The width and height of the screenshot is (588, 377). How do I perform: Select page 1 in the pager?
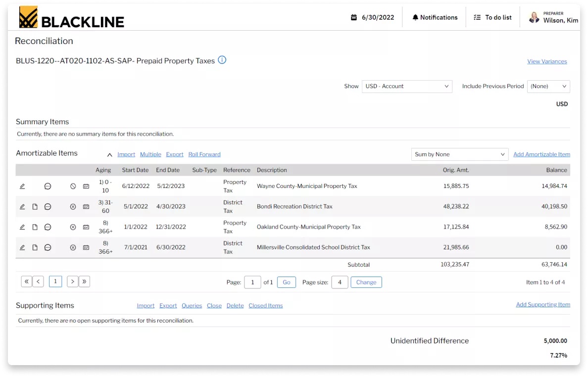click(55, 282)
